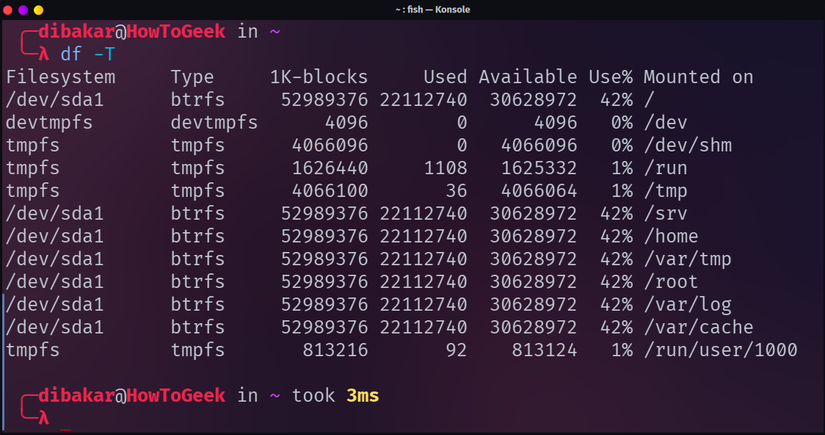825x435 pixels.
Task: Click the window title '~ : fish — Konsole'
Action: 432,9
